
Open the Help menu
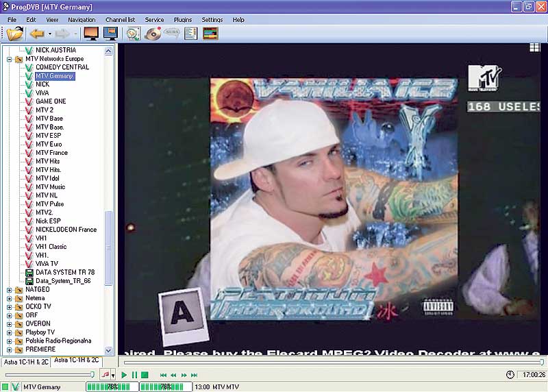(238, 20)
